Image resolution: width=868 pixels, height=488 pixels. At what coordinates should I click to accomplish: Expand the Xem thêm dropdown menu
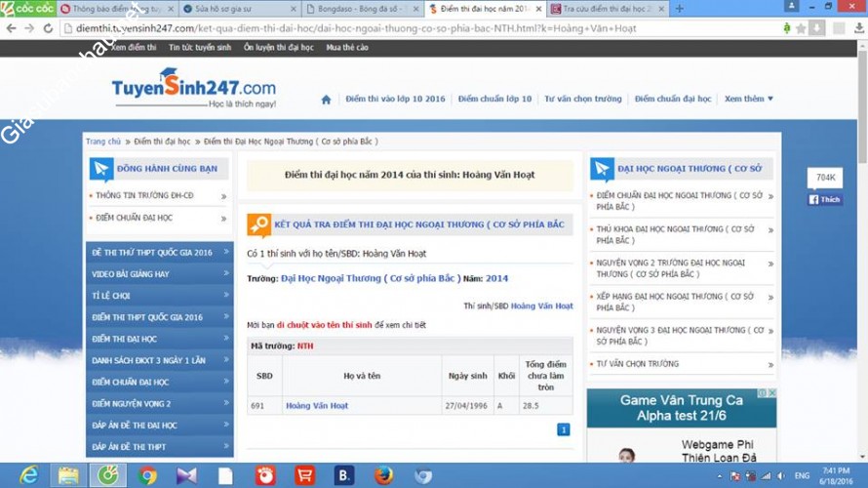[748, 99]
